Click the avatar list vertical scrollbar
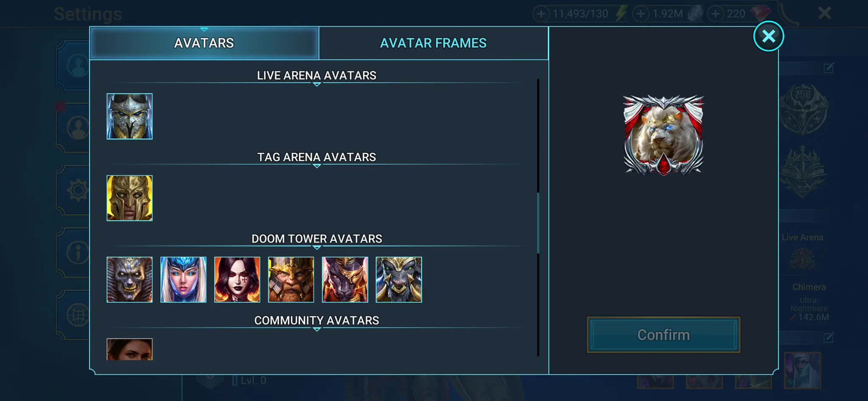 [538, 223]
